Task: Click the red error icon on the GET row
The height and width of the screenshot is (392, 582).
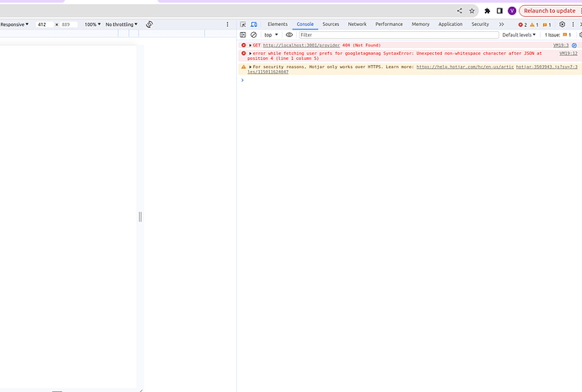Action: point(244,46)
